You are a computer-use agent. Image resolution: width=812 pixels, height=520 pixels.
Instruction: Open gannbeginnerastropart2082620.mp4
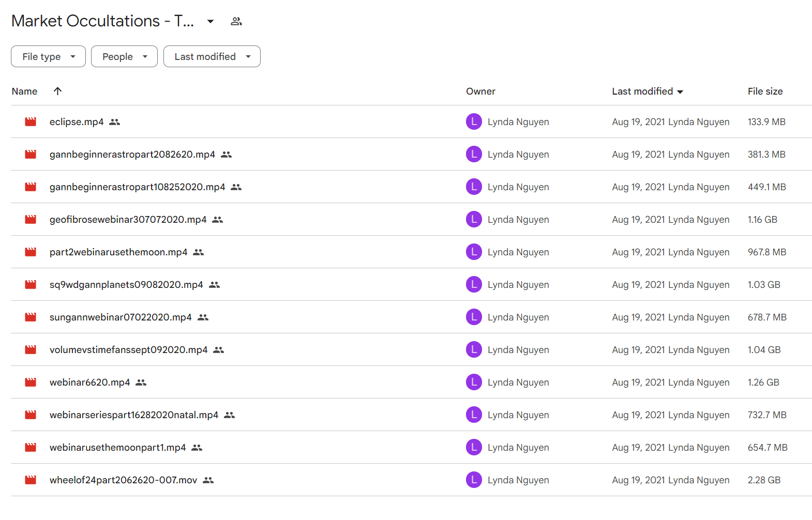[132, 155]
